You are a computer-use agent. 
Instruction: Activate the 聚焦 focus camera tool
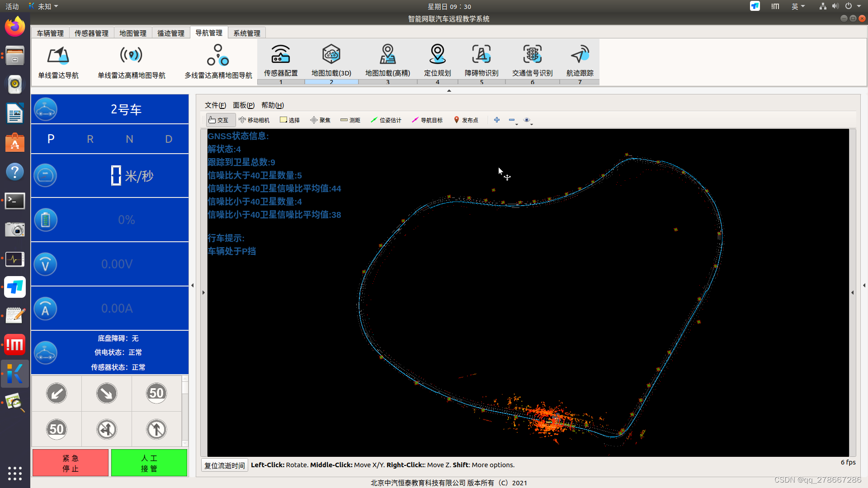point(321,120)
